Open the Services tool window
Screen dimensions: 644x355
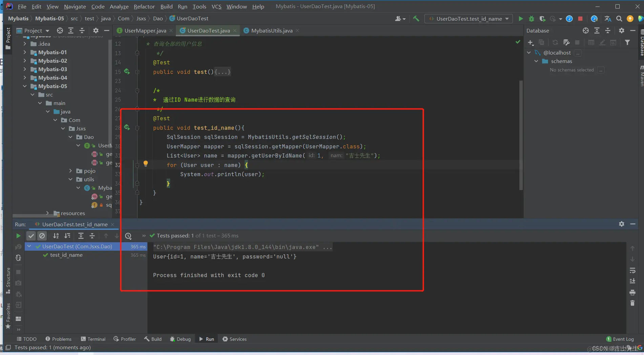[234, 339]
